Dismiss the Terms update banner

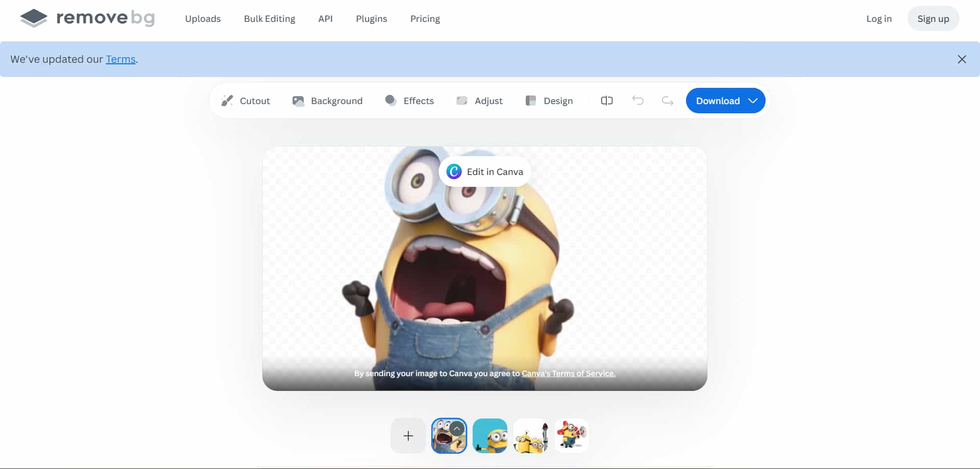click(962, 59)
